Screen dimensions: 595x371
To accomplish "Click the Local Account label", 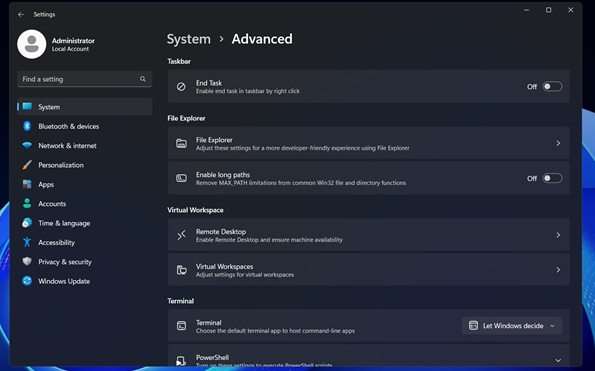I will click(70, 49).
